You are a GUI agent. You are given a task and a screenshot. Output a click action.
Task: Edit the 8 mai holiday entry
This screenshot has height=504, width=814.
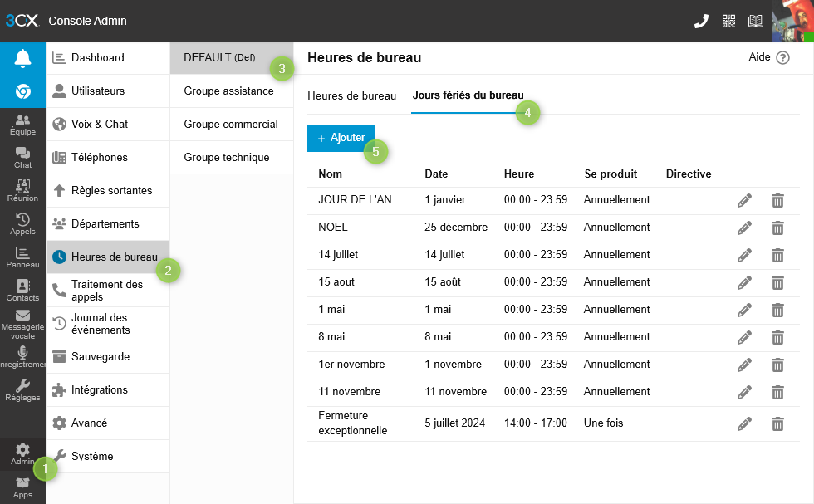(x=744, y=337)
